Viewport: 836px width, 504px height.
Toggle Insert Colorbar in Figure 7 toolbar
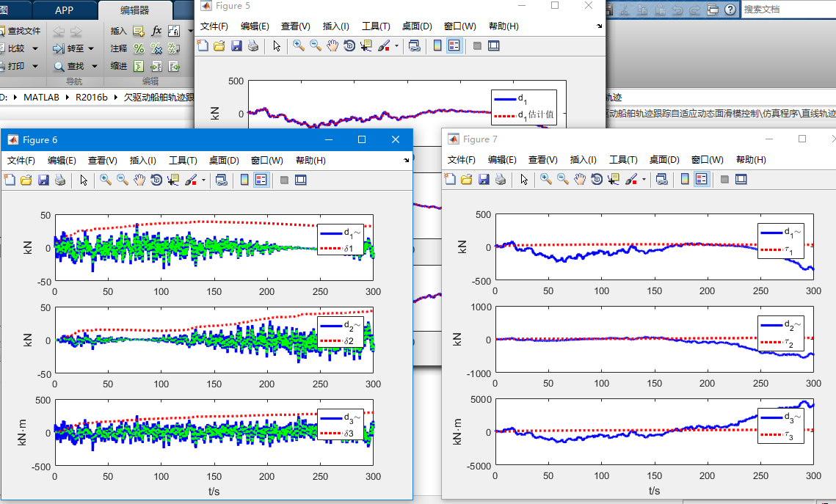(x=685, y=180)
